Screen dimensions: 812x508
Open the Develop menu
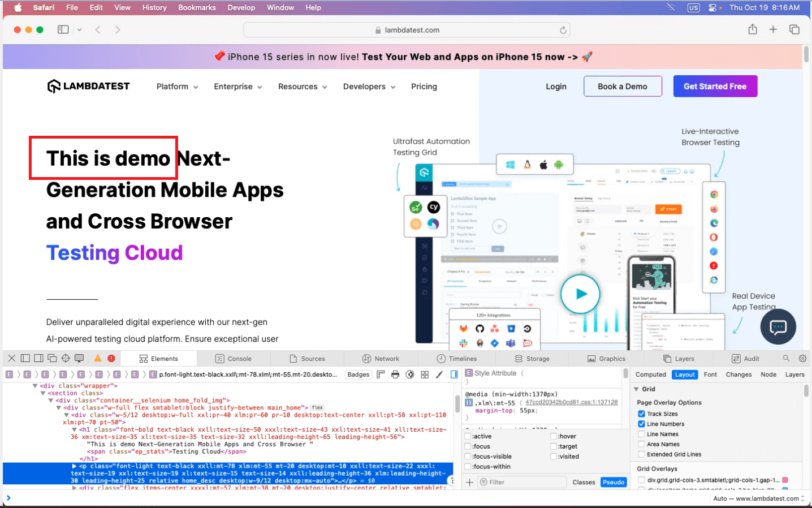click(x=241, y=7)
